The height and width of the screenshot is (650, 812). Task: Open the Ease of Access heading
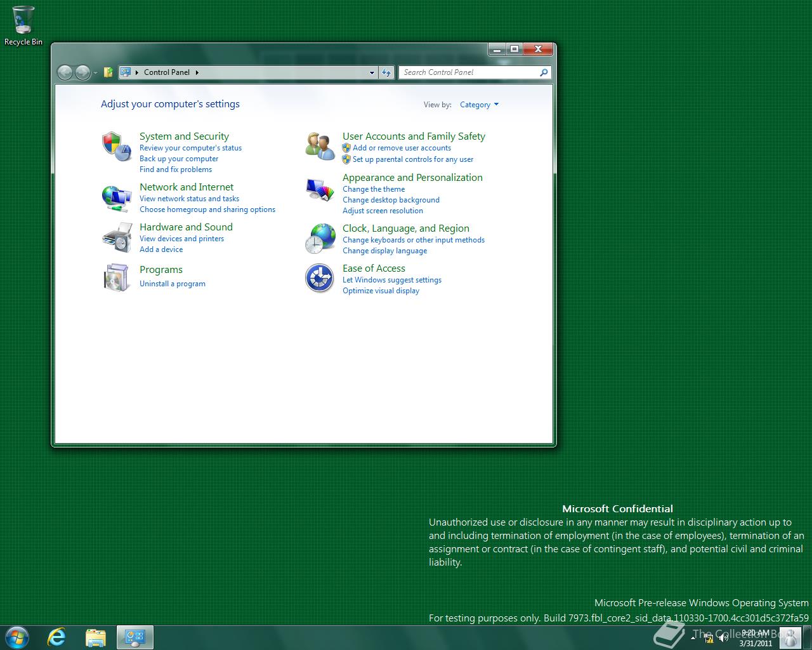[374, 269]
